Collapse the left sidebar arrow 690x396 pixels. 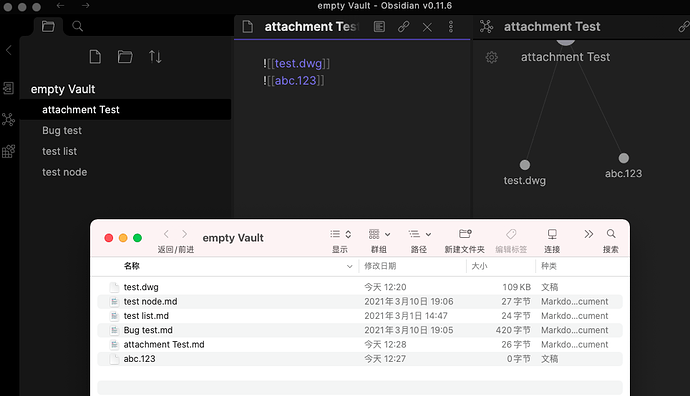(8, 50)
